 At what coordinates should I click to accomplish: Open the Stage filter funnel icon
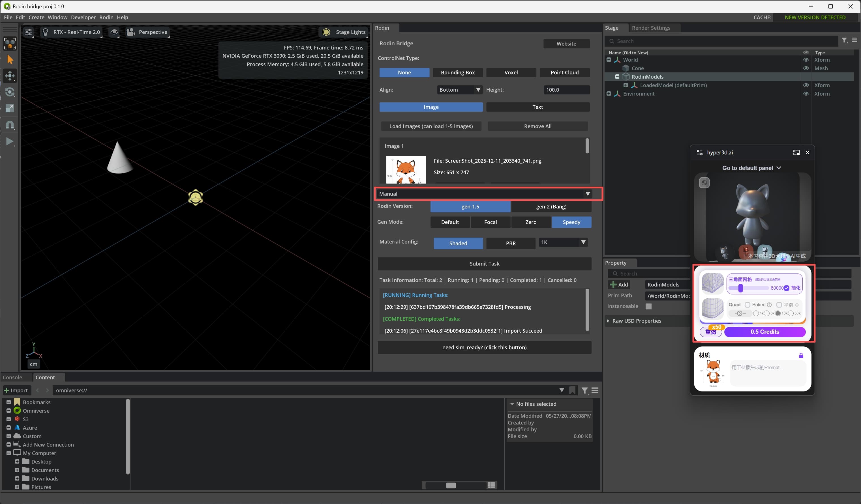[x=845, y=41]
